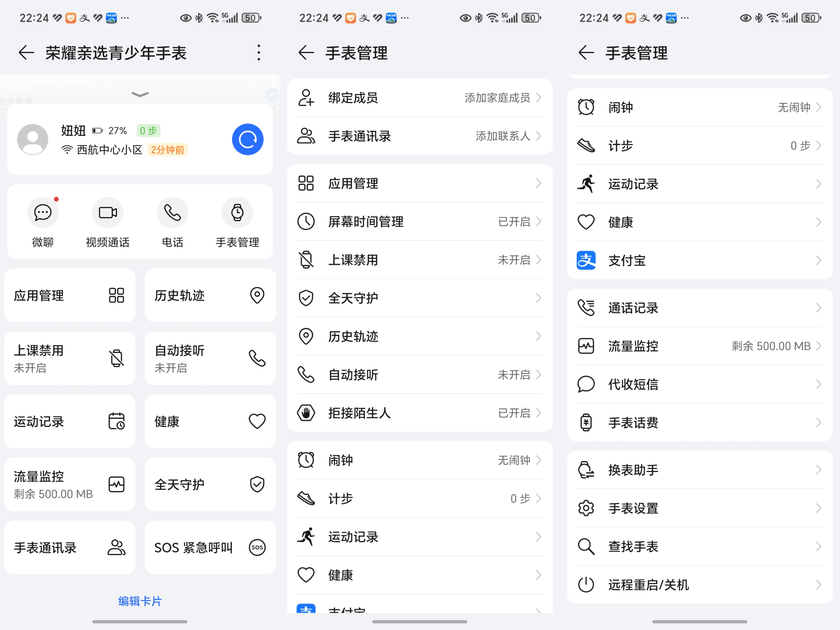The height and width of the screenshot is (630, 840).
Task: Tap shoe icon of middle 计步 row
Action: [x=306, y=498]
